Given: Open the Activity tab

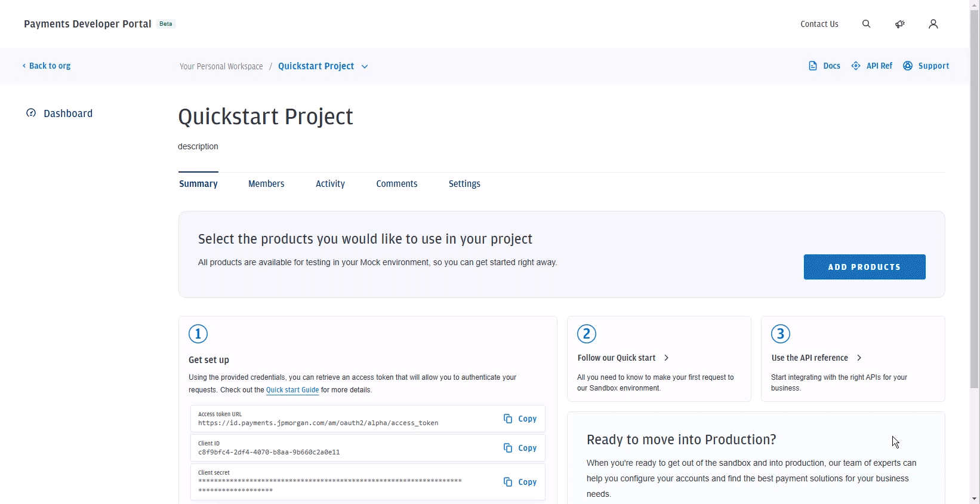Looking at the screenshot, I should 330,184.
